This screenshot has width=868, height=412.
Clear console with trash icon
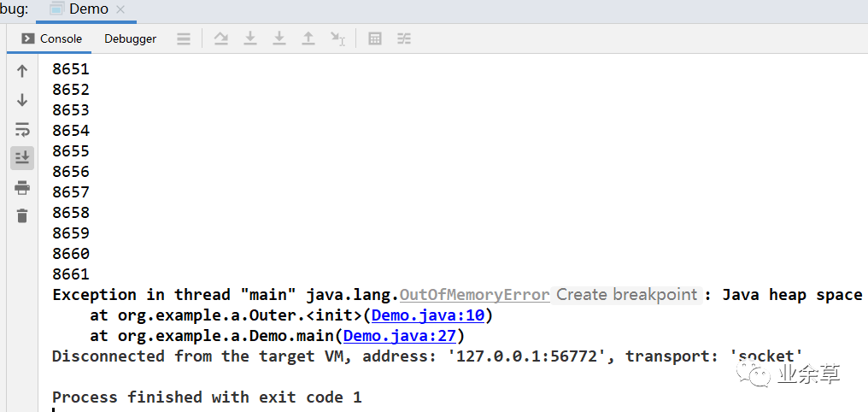click(x=22, y=216)
